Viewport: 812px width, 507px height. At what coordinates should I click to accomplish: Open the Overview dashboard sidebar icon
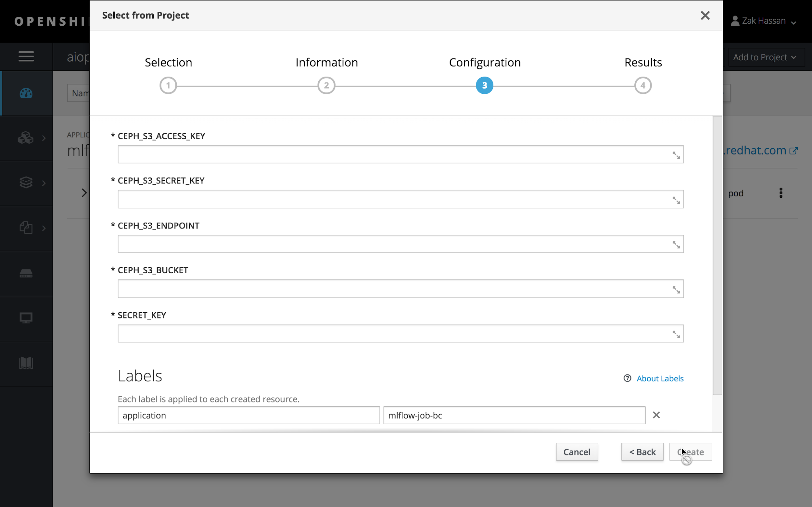pos(26,93)
